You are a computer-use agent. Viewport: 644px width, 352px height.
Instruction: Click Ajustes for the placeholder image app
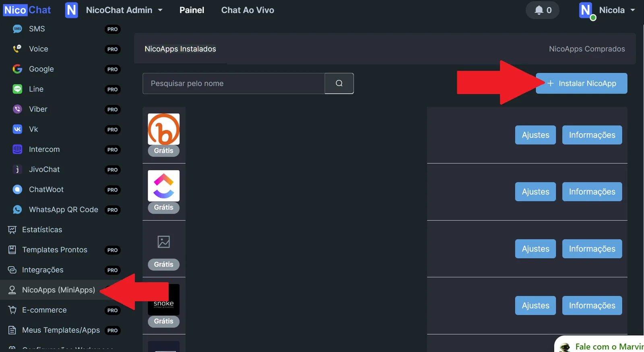(x=536, y=249)
